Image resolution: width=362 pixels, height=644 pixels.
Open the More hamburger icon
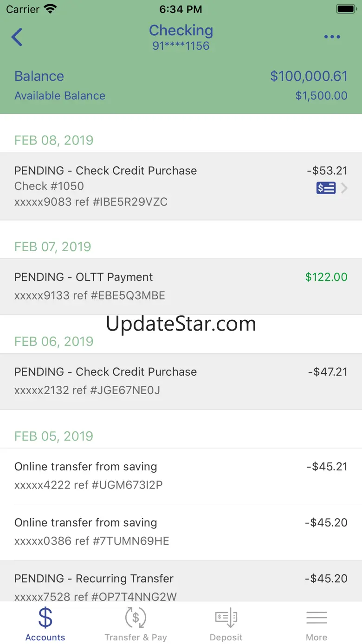317,618
